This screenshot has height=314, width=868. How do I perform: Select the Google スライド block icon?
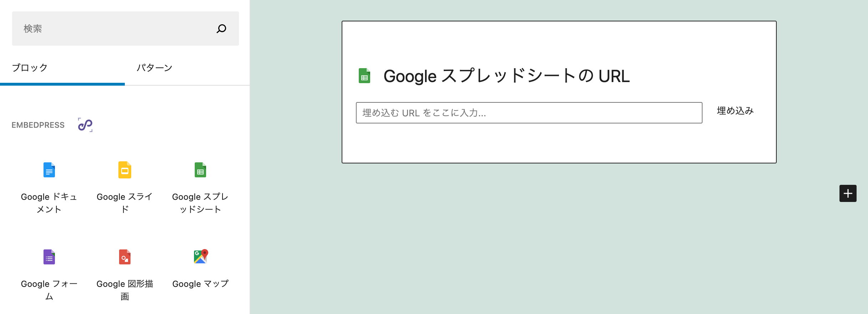click(125, 170)
